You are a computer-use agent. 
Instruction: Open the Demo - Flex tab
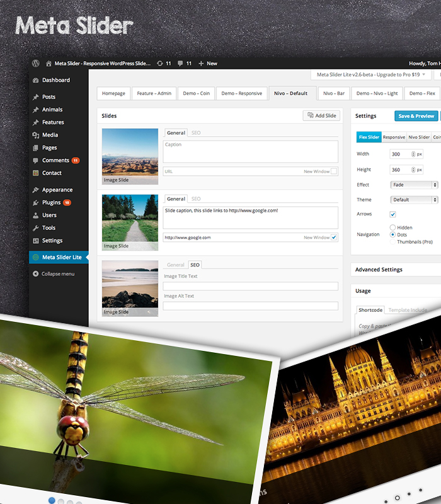pos(422,93)
